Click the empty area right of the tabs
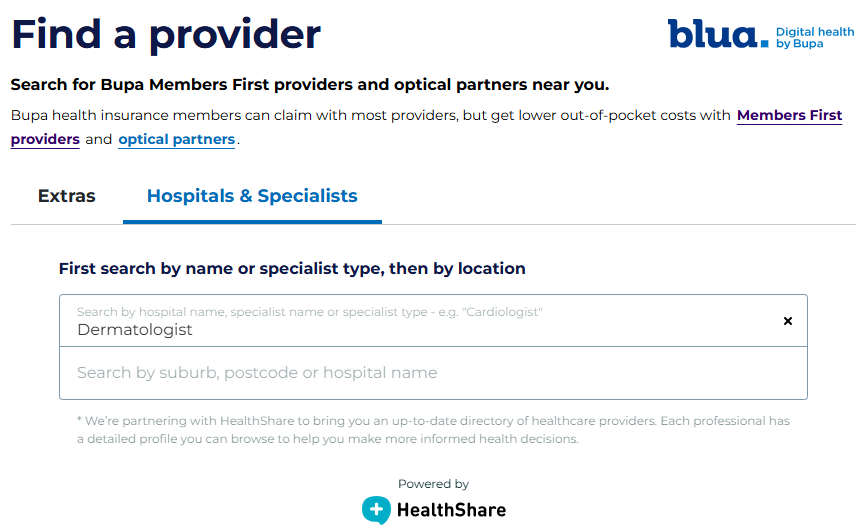 click(x=620, y=196)
